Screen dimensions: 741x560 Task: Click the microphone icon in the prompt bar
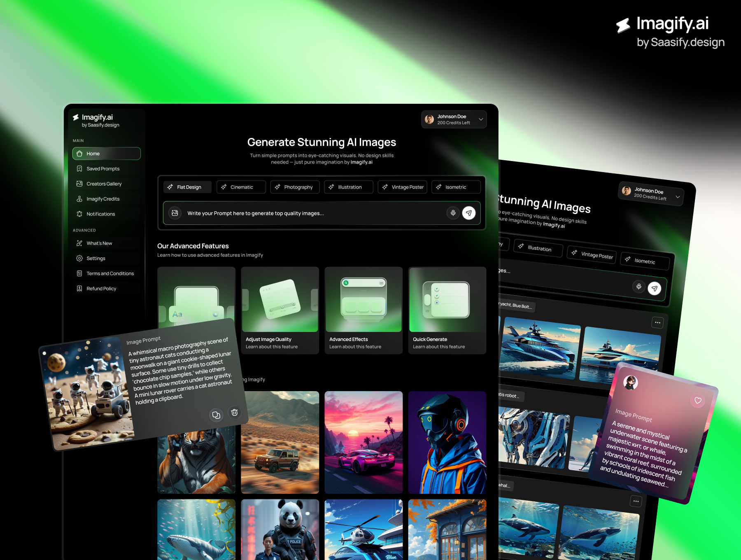(x=453, y=213)
